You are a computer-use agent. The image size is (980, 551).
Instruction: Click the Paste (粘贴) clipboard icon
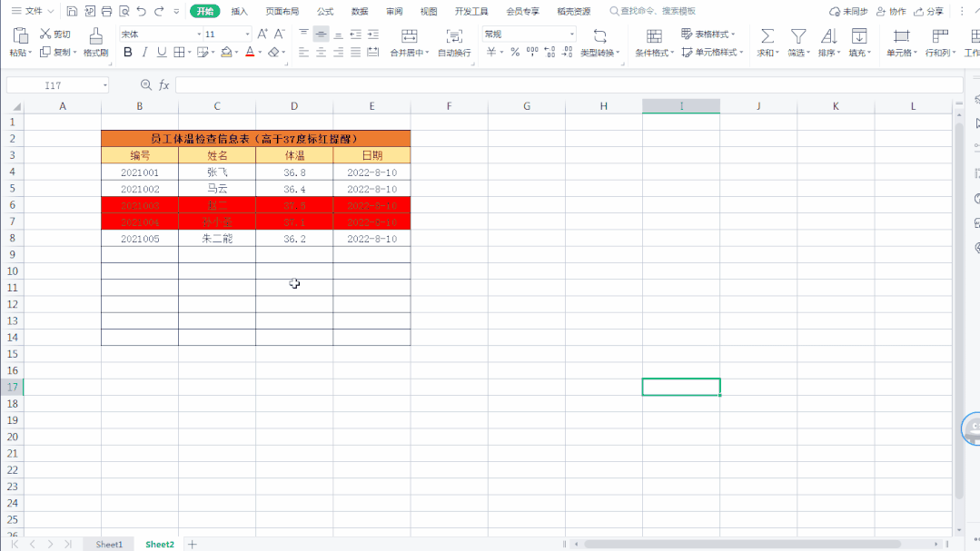20,35
